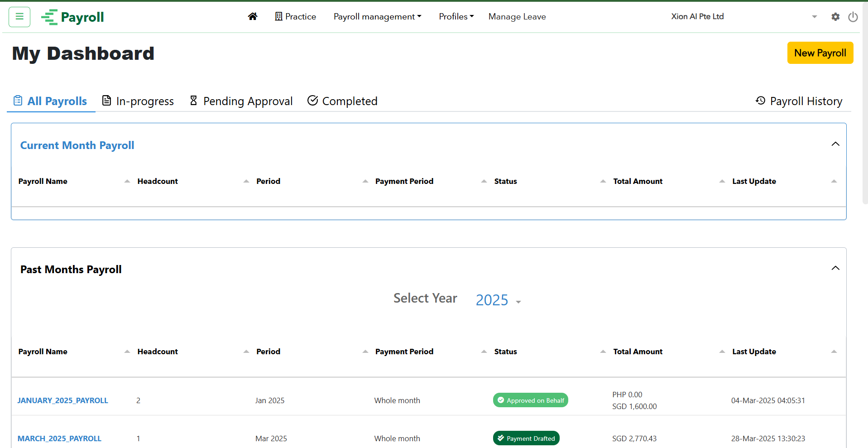This screenshot has height=448, width=868.
Task: Open the hamburger menu button
Action: [x=19, y=17]
